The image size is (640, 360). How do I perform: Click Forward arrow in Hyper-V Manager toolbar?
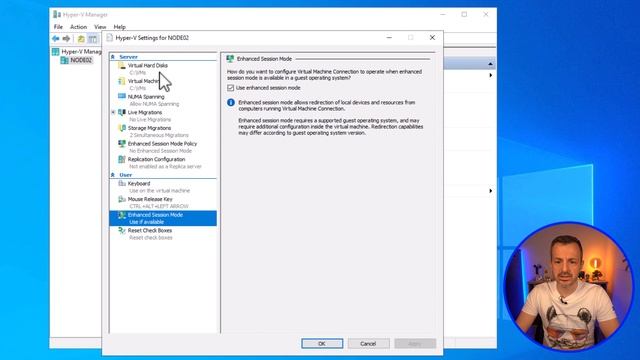coord(66,39)
